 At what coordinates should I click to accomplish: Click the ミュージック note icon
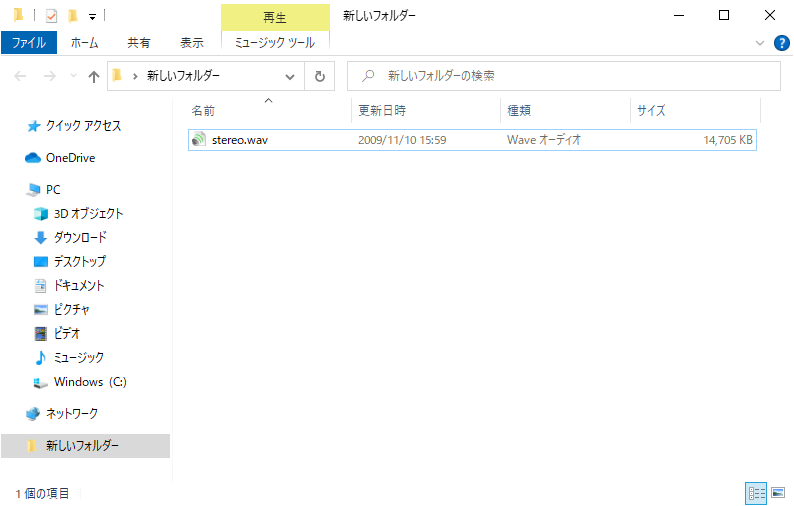coord(41,358)
